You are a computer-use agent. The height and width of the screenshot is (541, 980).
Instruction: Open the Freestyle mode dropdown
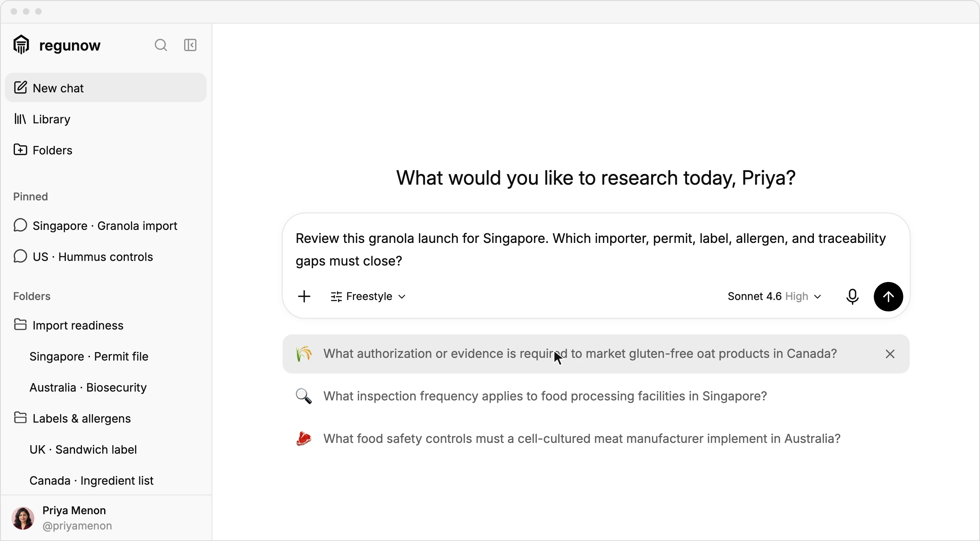point(368,296)
